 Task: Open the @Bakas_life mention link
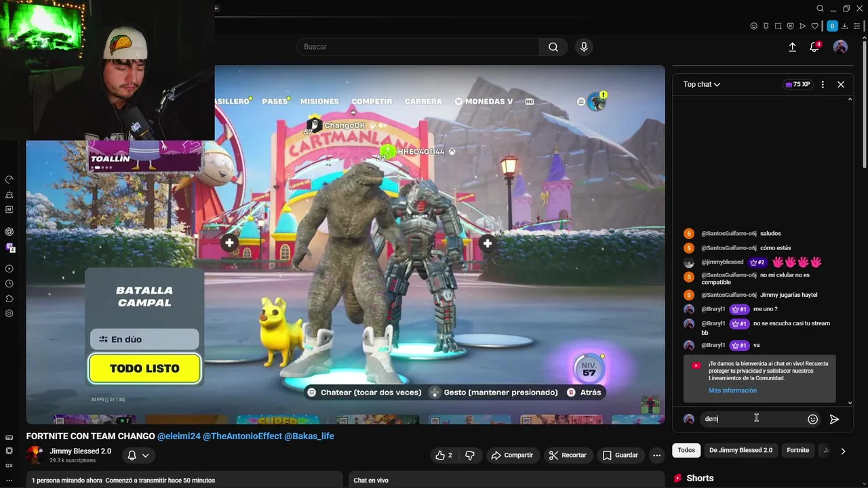tap(309, 436)
